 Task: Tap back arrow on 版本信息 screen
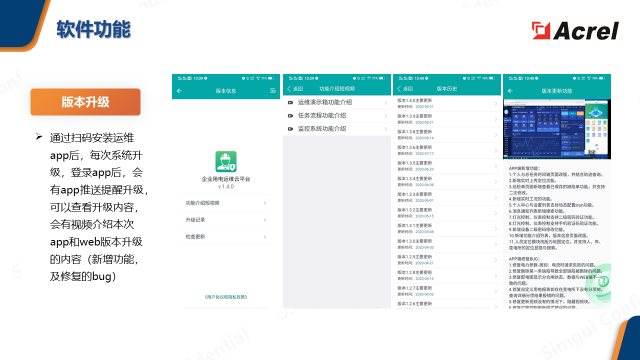pos(179,91)
